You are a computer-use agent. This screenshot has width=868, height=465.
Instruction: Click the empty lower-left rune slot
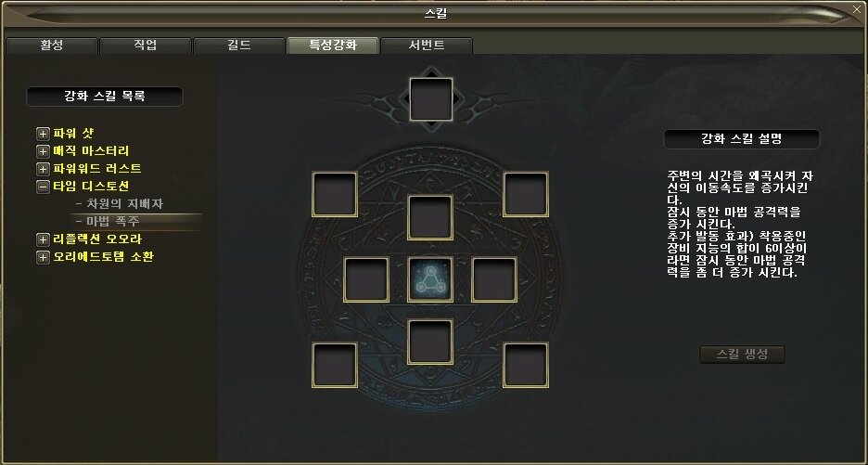coord(335,365)
